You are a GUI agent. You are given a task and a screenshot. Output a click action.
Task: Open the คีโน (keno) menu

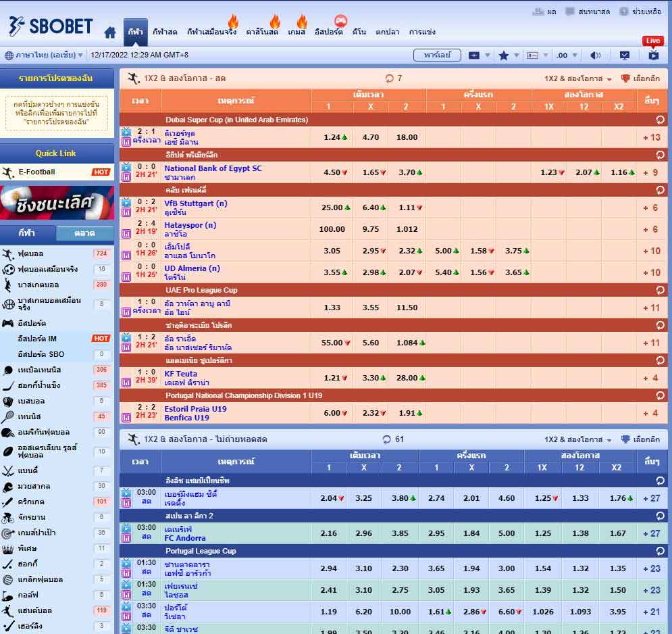(x=359, y=32)
